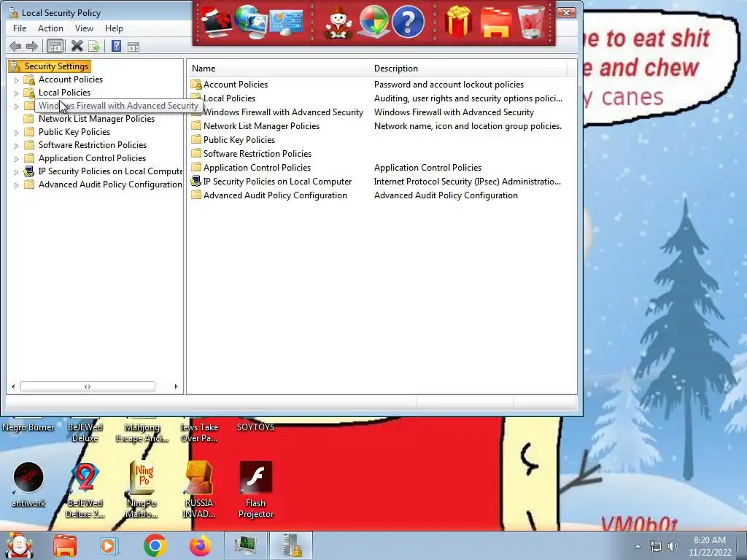Open media player from the taskbar
747x560 pixels.
(108, 545)
